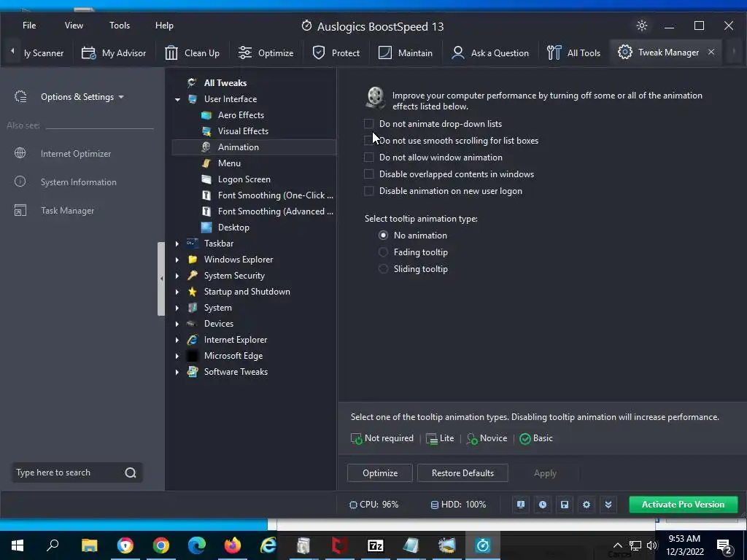The image size is (747, 560).
Task: Toggle the light/dark theme sun icon
Action: click(642, 26)
